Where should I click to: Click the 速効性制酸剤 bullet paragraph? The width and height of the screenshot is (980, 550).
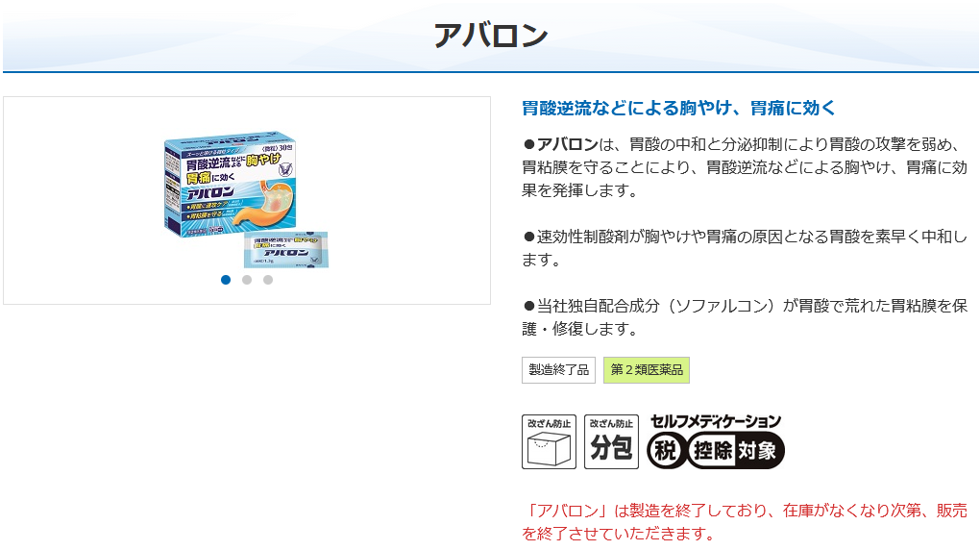tap(745, 248)
